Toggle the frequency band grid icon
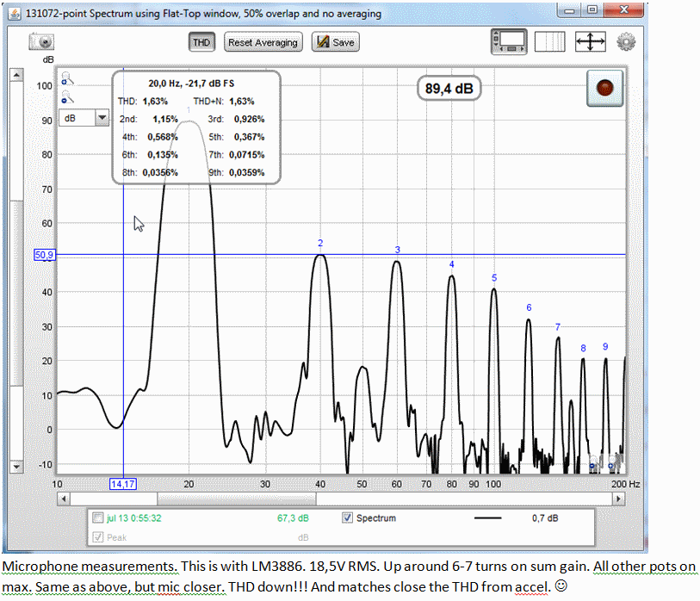 (x=549, y=42)
